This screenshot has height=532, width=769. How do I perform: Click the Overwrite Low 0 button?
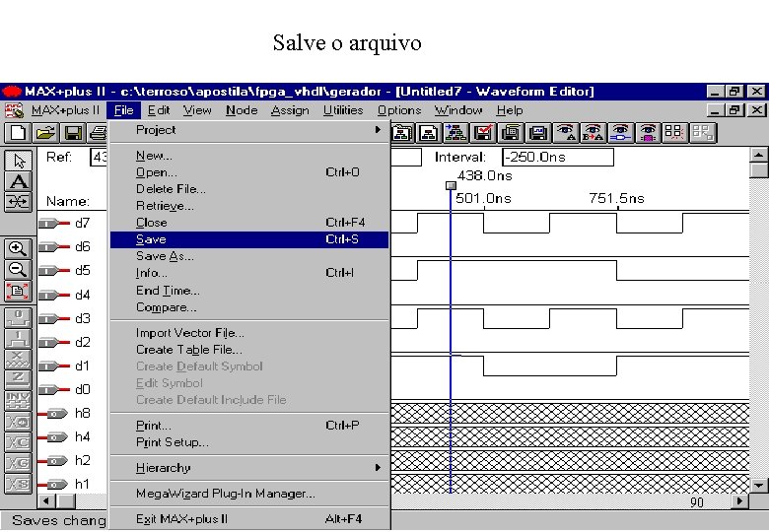[18, 317]
